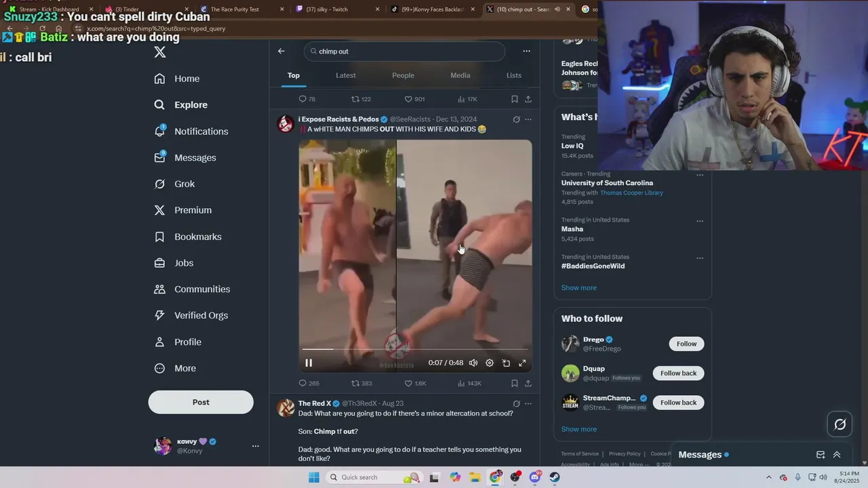Open Steam from the taskbar
The height and width of the screenshot is (488, 868).
554,477
